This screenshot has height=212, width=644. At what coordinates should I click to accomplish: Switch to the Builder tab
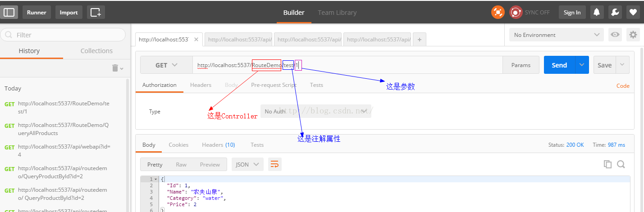(294, 13)
